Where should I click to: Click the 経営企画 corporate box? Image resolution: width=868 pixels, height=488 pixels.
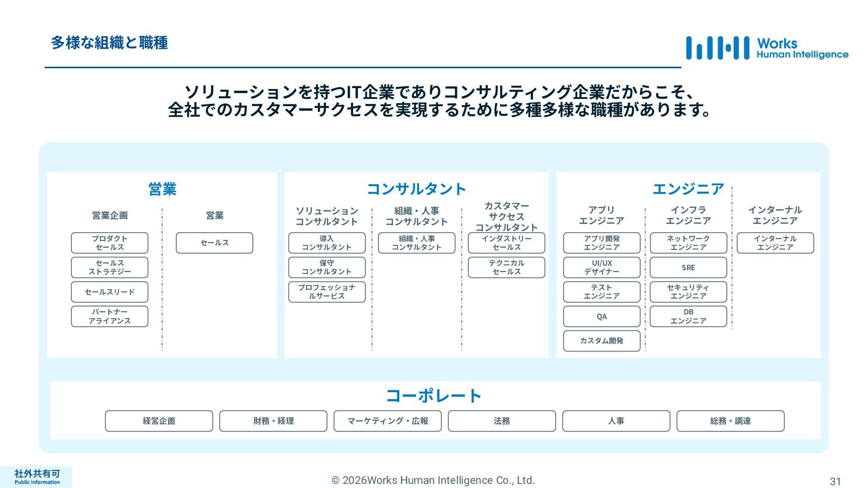pos(159,421)
